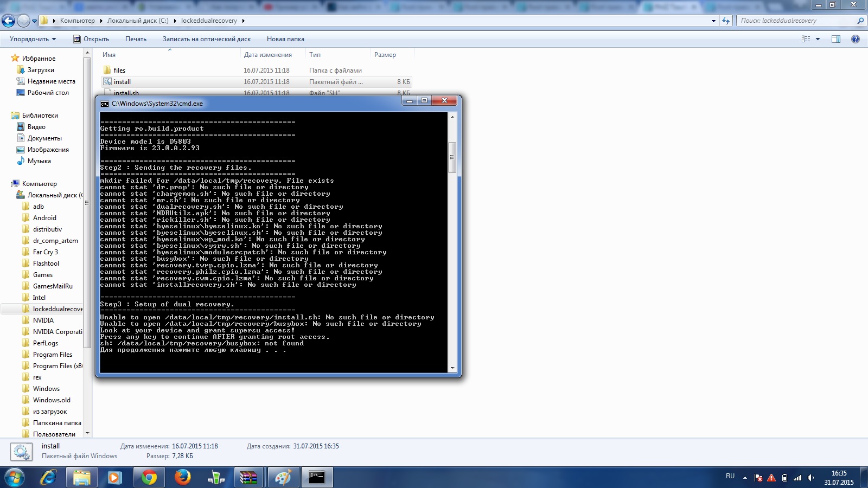868x488 pixels.
Task: Click the volume speaker tray icon
Action: coord(810,478)
